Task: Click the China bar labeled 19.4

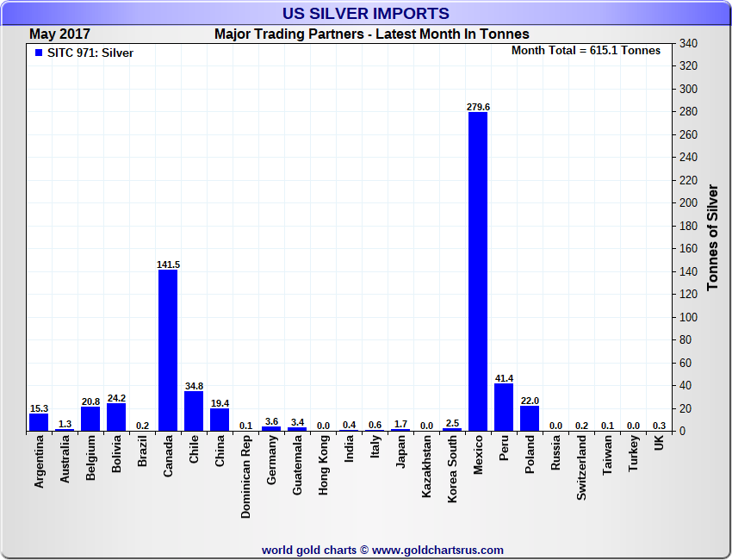Action: tap(220, 420)
